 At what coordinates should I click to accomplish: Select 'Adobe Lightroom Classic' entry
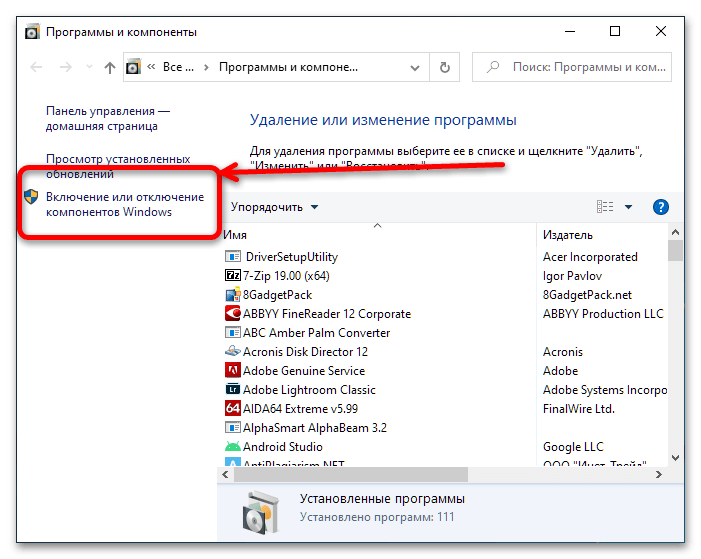[309, 390]
